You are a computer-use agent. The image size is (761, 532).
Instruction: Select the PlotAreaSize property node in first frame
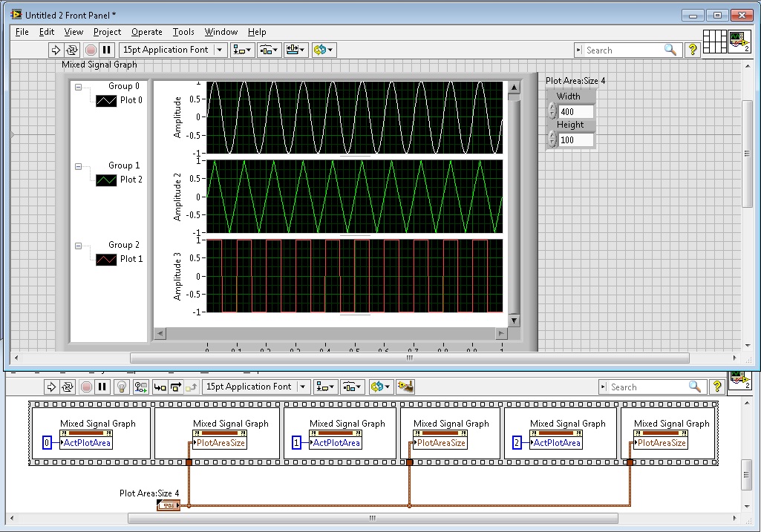[218, 443]
